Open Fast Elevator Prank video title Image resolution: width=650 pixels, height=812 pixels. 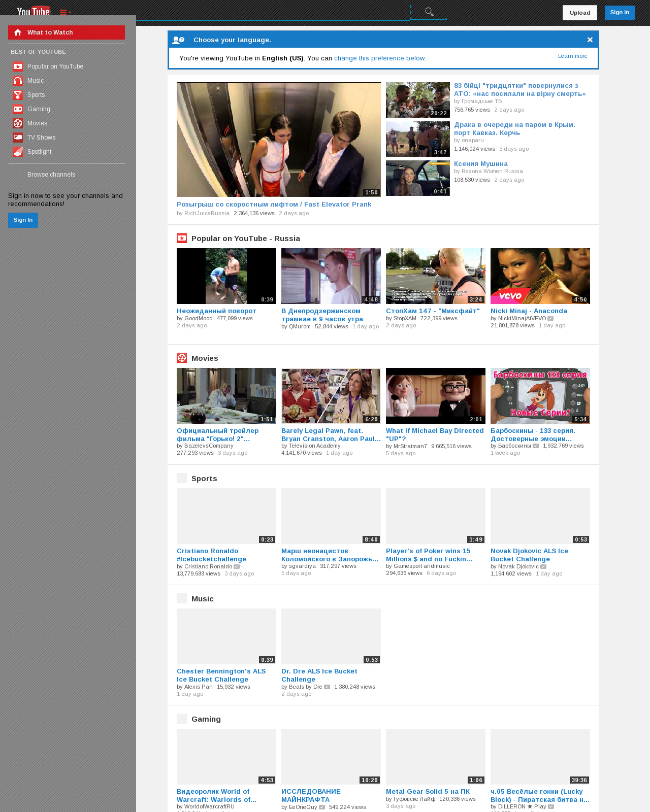pyautogui.click(x=274, y=205)
